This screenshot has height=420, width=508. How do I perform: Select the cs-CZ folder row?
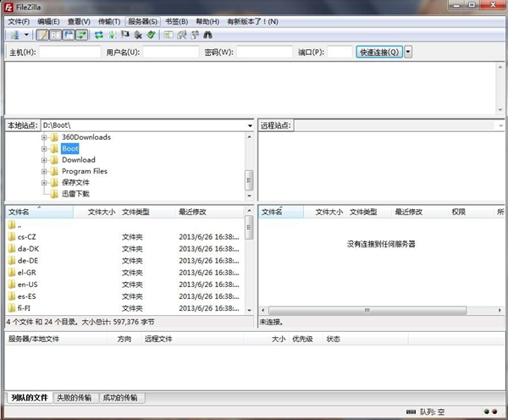point(124,237)
